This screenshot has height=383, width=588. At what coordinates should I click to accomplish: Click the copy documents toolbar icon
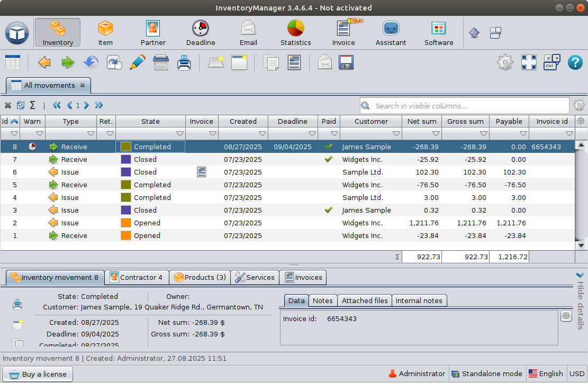tap(271, 62)
